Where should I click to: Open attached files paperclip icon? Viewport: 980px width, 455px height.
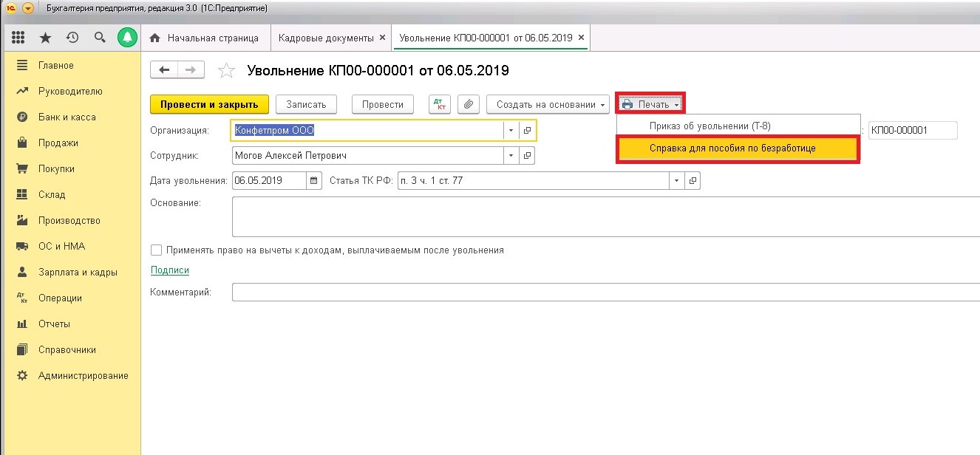[468, 104]
